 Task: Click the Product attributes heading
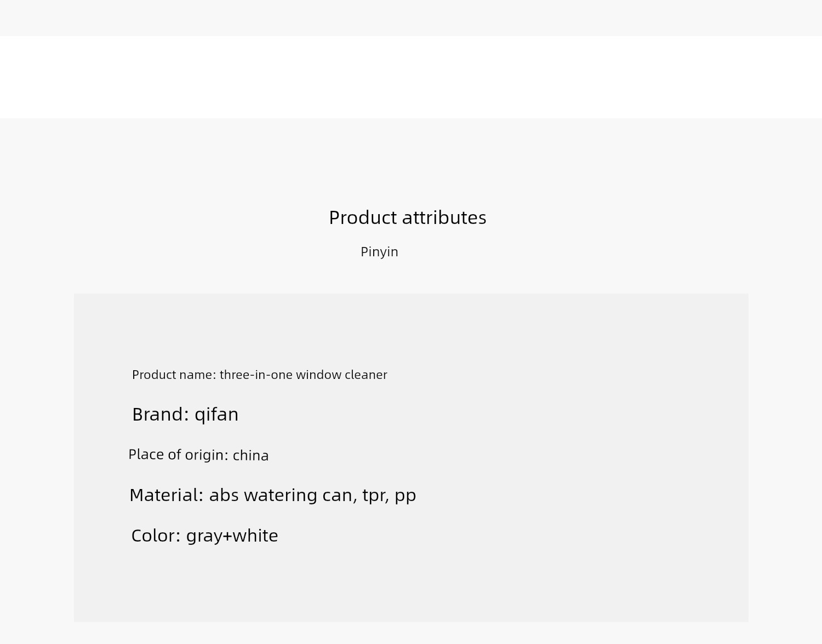(x=407, y=217)
